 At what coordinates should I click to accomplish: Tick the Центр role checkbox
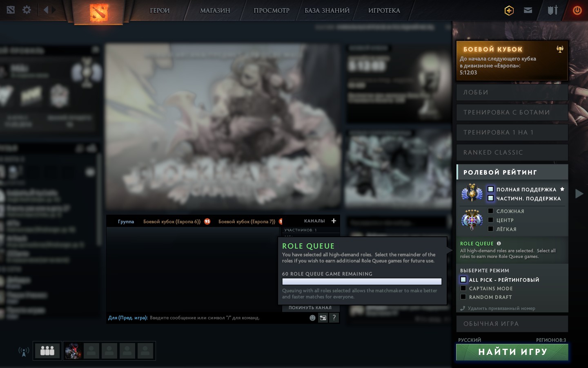pyautogui.click(x=491, y=220)
